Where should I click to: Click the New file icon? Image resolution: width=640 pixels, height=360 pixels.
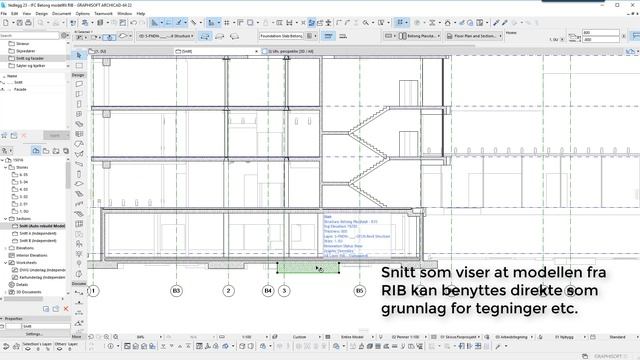6,23
